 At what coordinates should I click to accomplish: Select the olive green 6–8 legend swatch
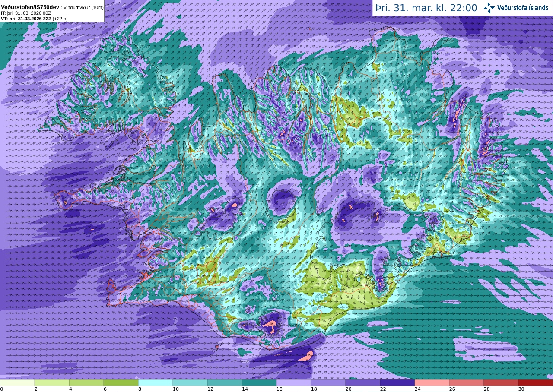tap(121, 383)
